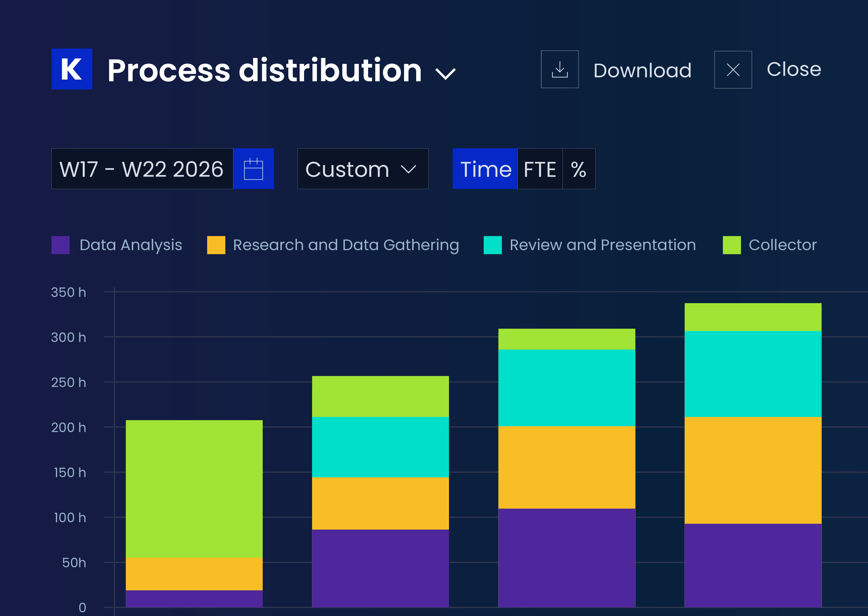Click the 50h axis label

(x=74, y=563)
